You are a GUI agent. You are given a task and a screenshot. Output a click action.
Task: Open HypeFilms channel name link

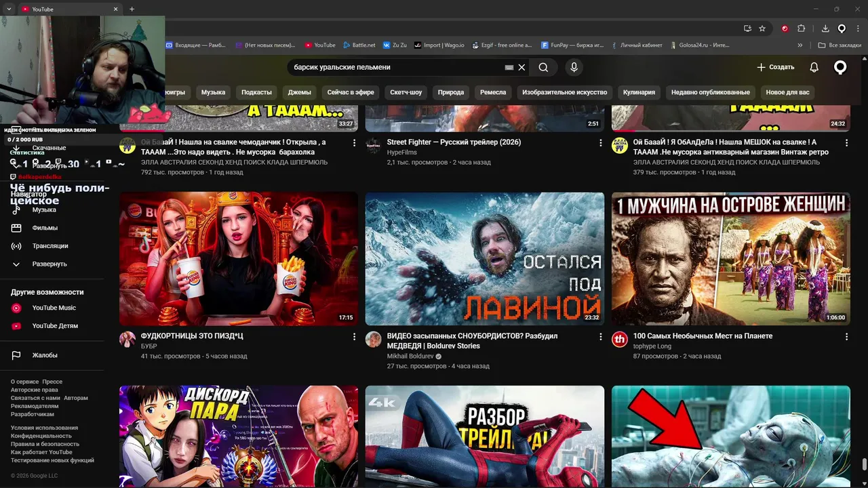402,152
